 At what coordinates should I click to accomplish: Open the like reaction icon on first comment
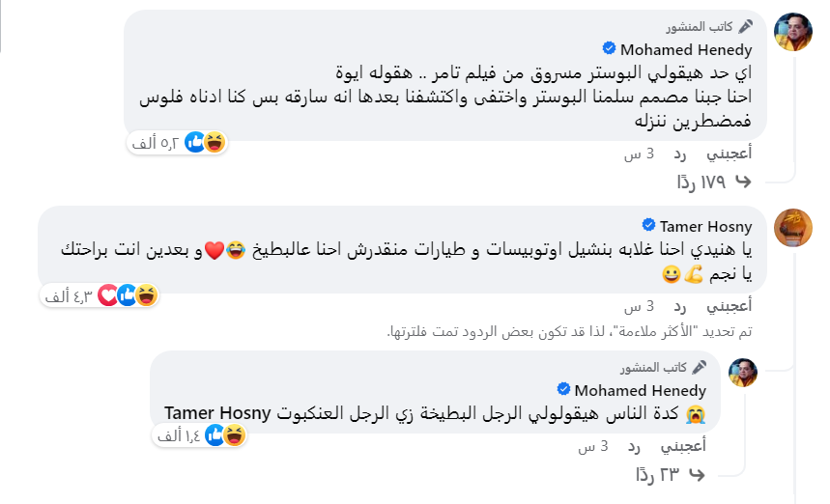click(x=194, y=142)
